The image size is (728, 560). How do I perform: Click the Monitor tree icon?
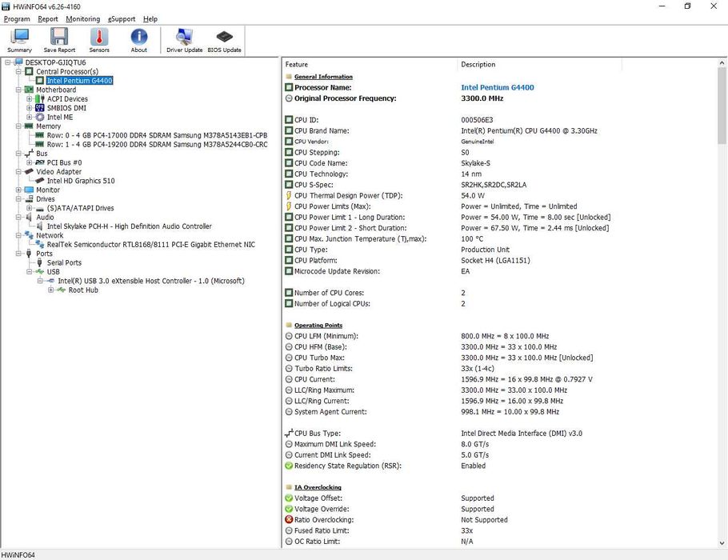[30, 190]
